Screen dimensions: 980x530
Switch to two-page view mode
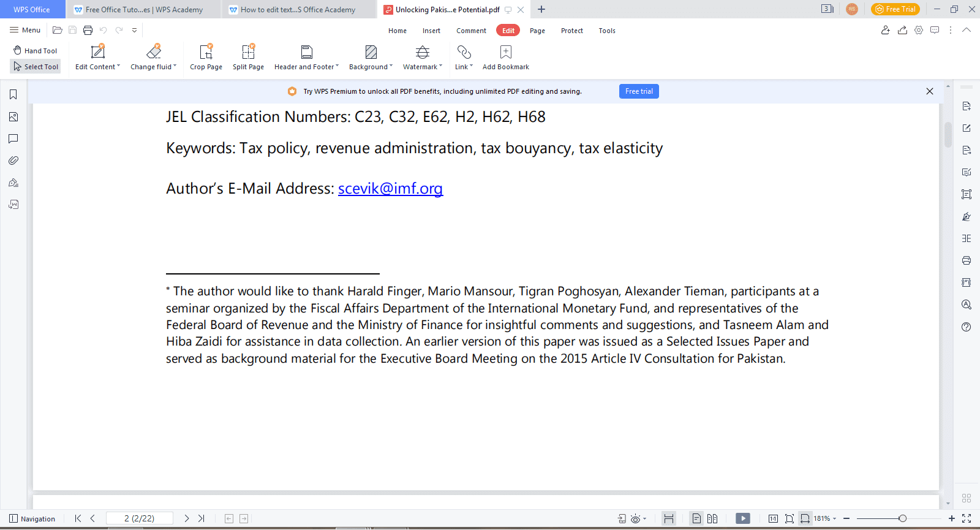(712, 518)
